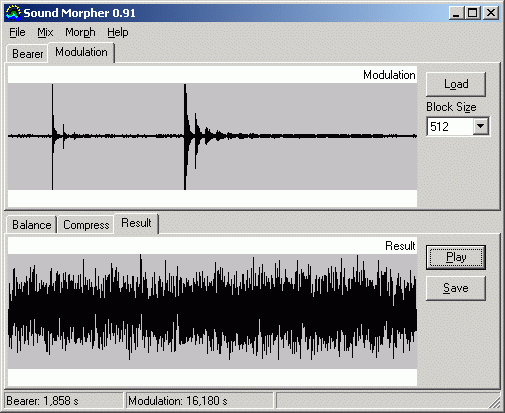Screen dimensions: 505x413
Task: Open the Mix menu
Action: pyautogui.click(x=45, y=32)
